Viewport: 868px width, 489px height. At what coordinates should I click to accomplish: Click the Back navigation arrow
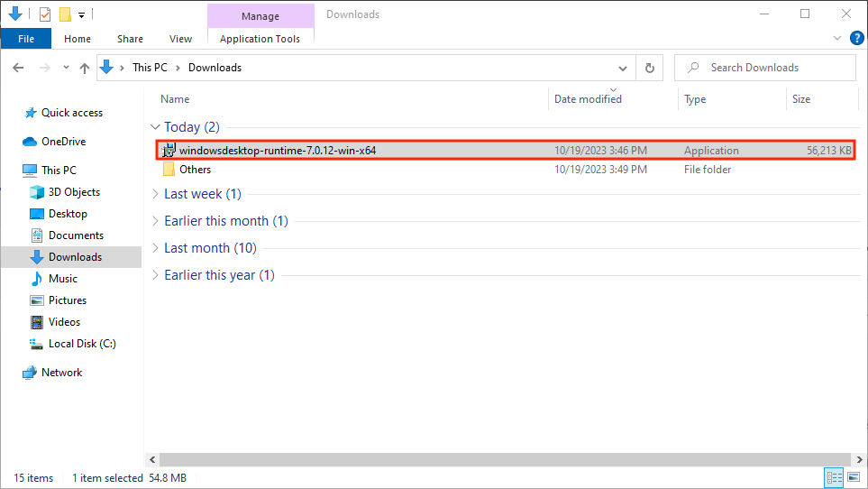pos(19,68)
